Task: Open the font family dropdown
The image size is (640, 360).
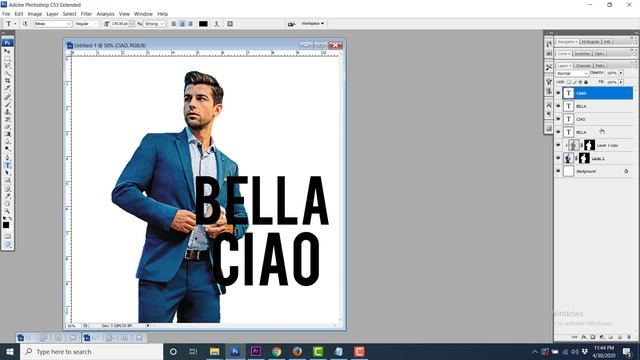Action: coord(69,24)
